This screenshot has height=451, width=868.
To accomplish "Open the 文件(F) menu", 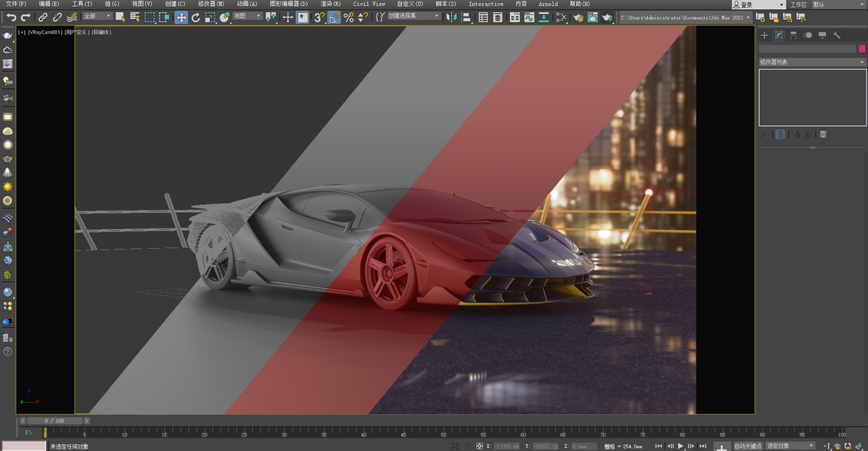I will click(16, 4).
